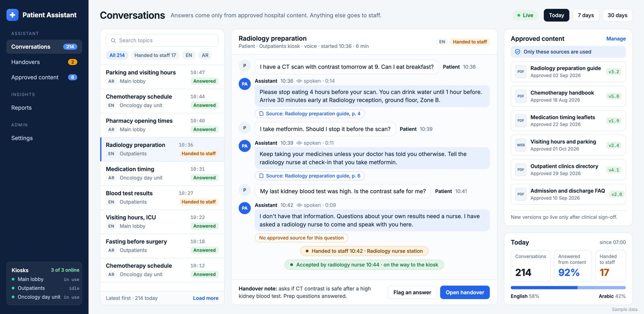Click the P avatar beside the CT scan question
Screen dimensions: 644x314
click(245, 66)
